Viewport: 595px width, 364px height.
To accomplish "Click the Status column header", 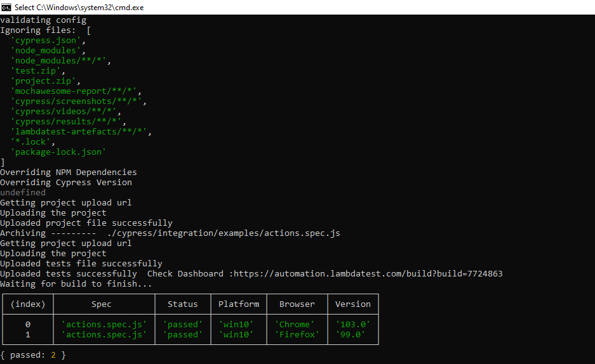I will pyautogui.click(x=183, y=304).
